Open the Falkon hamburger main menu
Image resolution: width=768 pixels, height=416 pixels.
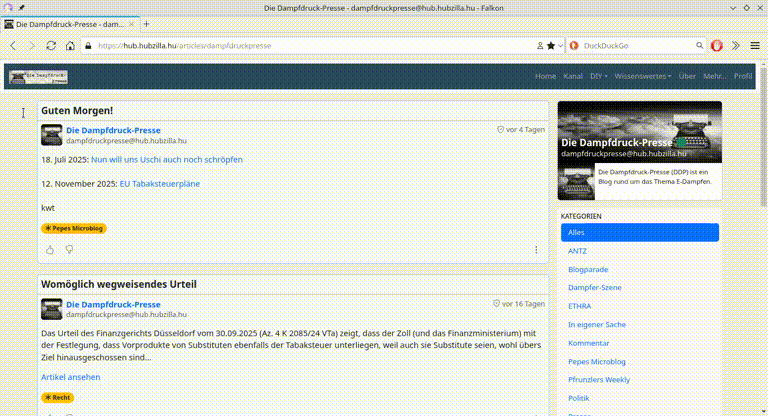pos(755,46)
